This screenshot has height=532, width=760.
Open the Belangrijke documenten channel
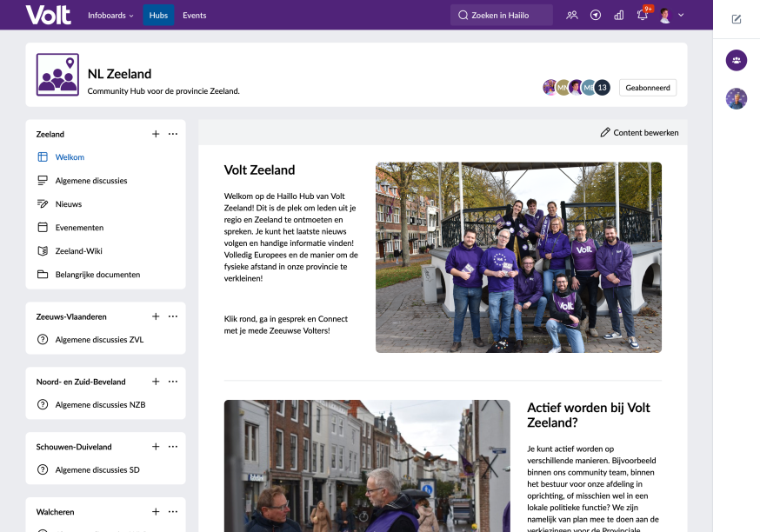pos(98,274)
